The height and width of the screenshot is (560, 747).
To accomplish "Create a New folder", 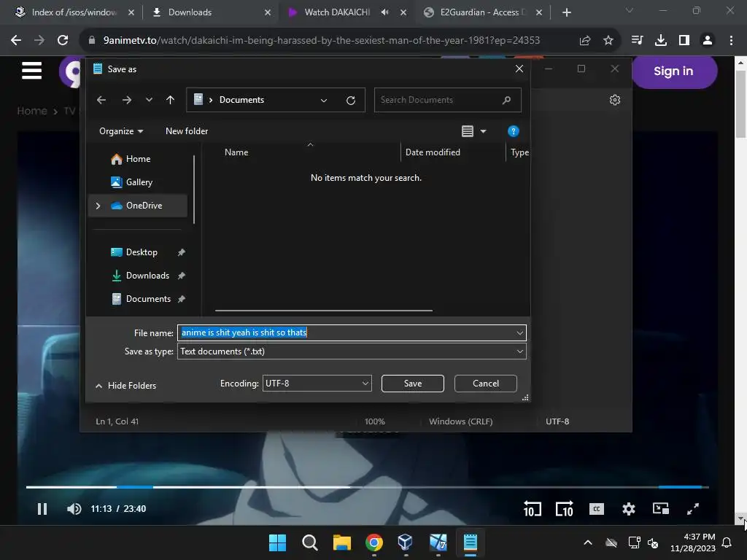I will [187, 131].
